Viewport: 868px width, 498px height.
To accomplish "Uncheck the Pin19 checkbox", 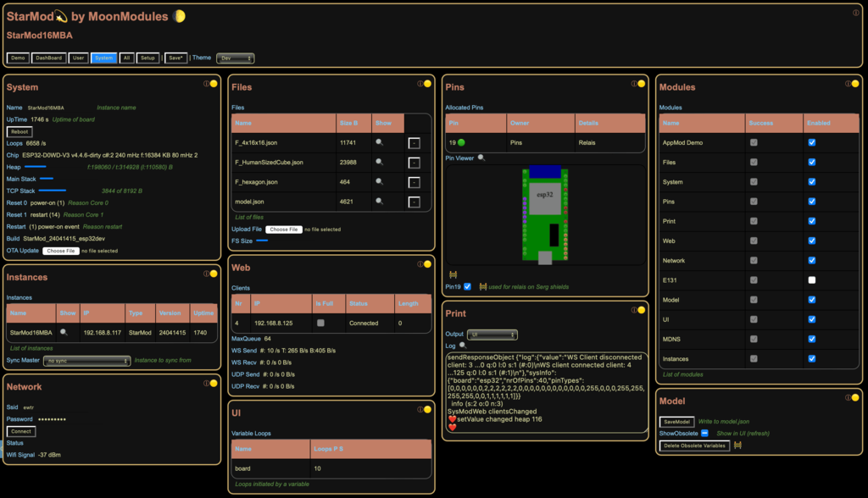I will (x=467, y=286).
